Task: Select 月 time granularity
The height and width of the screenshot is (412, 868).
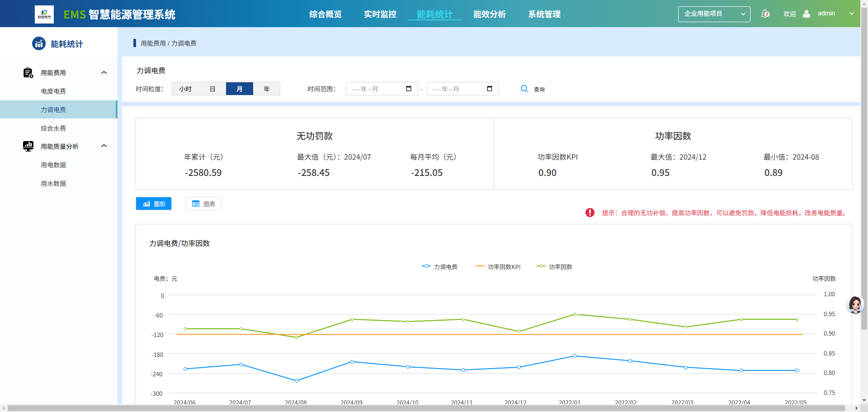Action: pyautogui.click(x=240, y=89)
